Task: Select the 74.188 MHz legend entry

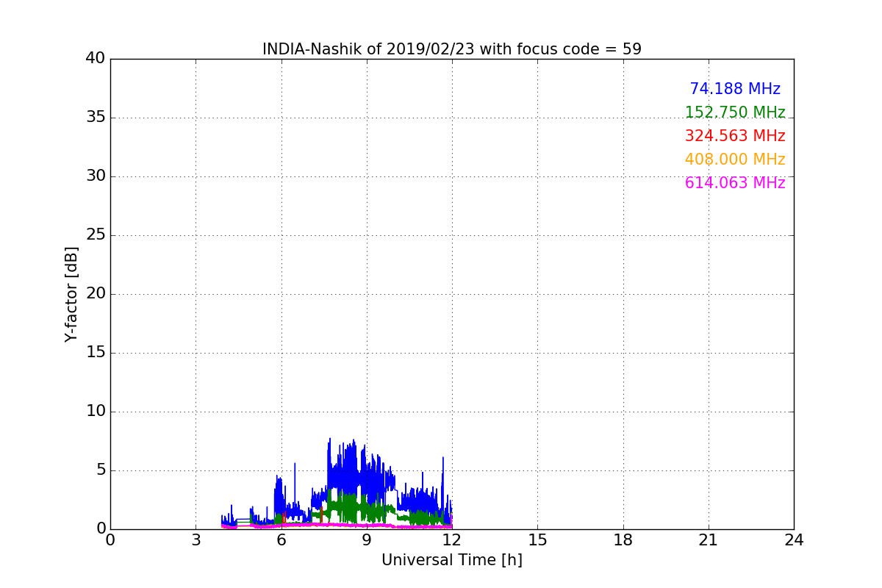Action: (x=735, y=89)
